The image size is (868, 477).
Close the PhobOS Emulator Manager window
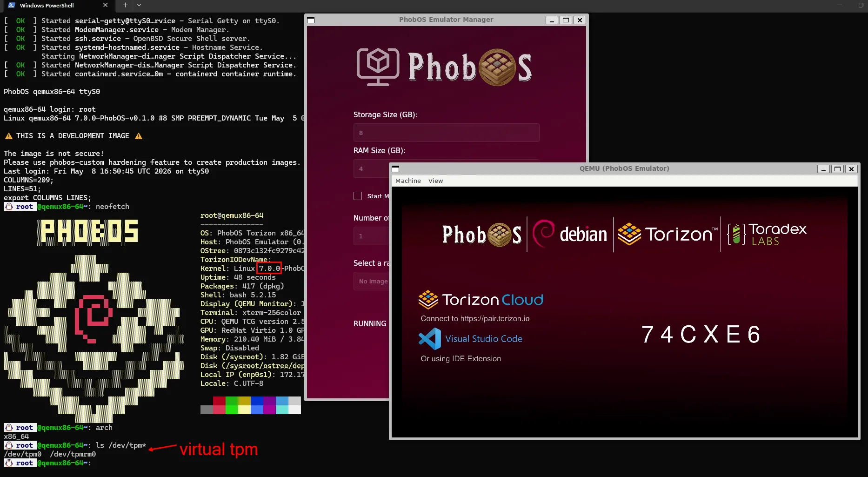pyautogui.click(x=580, y=20)
